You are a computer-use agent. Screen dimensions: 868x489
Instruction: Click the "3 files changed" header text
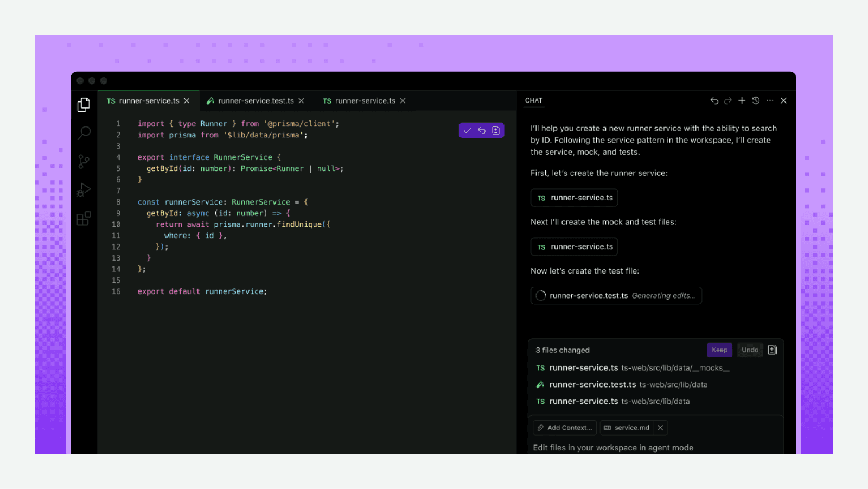click(563, 350)
